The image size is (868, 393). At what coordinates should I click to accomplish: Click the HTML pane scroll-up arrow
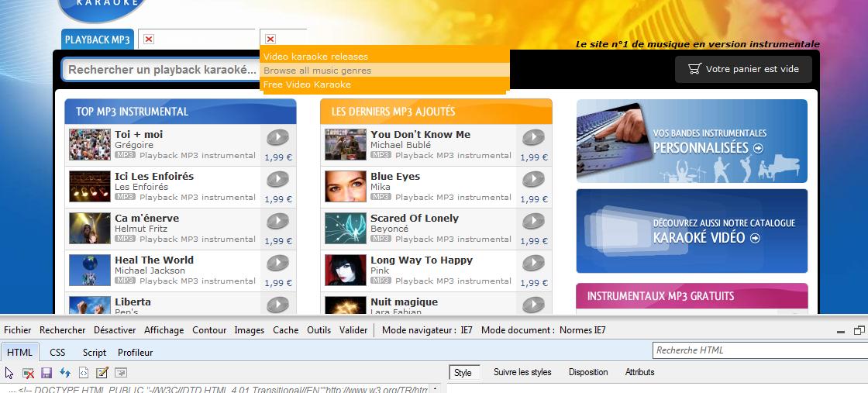[436, 389]
